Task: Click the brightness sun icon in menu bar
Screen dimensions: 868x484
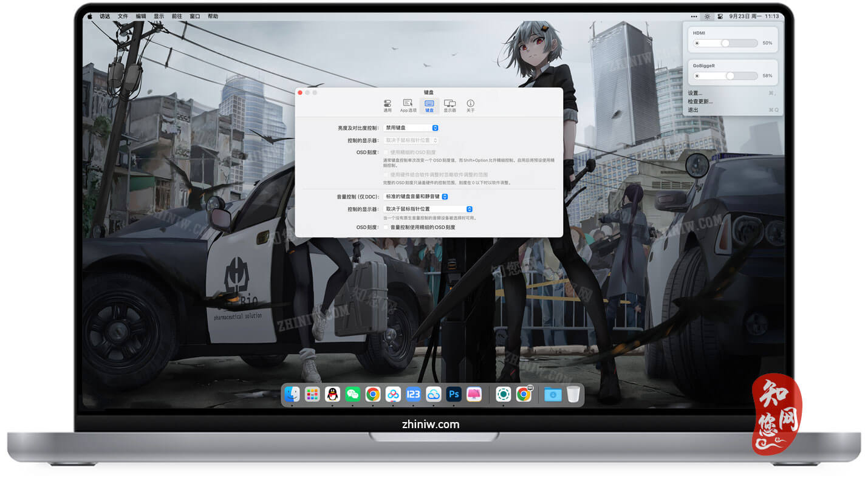Action: pyautogui.click(x=707, y=16)
